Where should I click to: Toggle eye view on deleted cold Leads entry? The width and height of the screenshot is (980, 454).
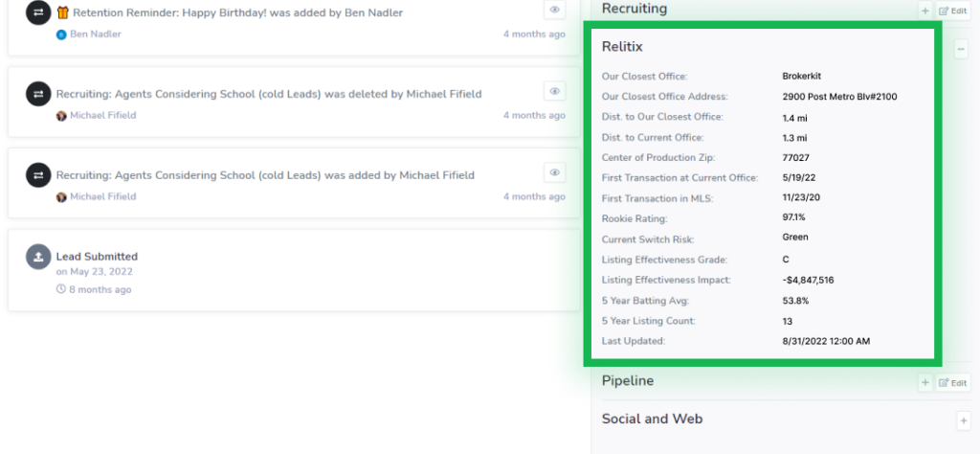click(554, 91)
